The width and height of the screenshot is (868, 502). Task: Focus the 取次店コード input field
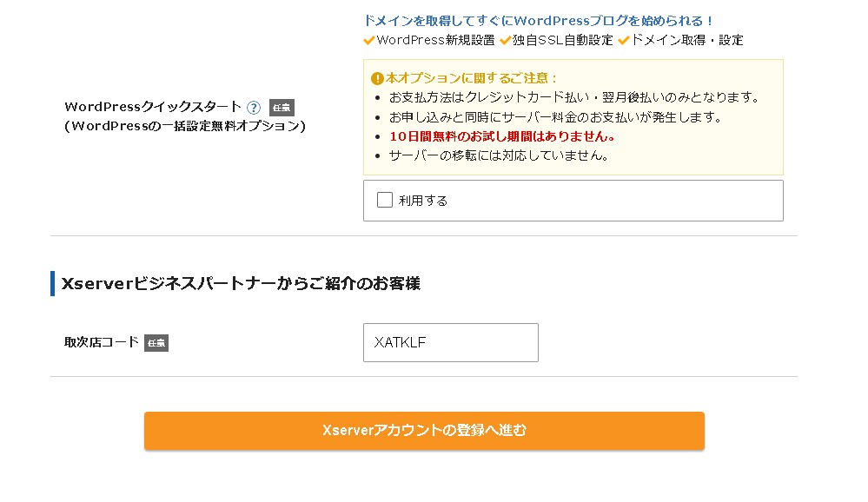450,342
